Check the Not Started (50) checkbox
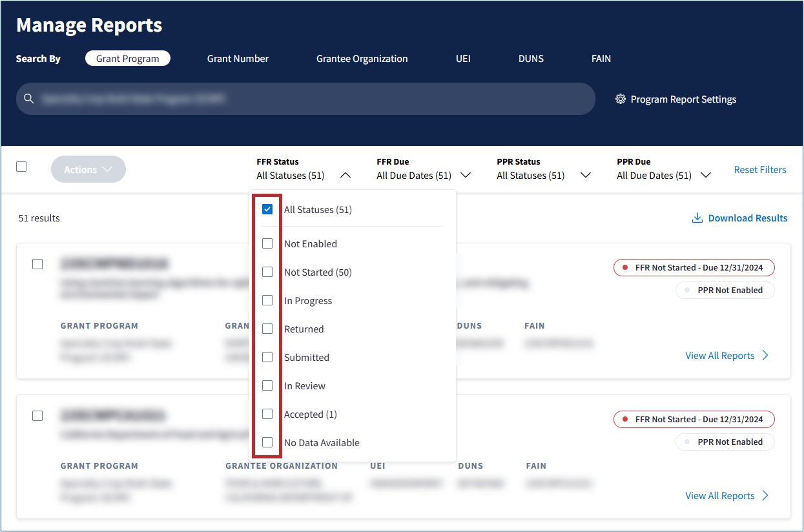The image size is (804, 532). 267,272
